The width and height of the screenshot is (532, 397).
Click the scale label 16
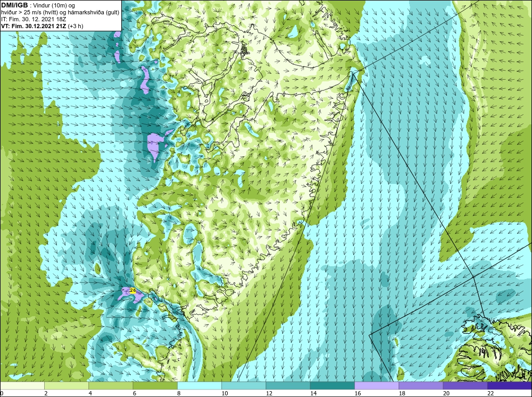[358, 393]
